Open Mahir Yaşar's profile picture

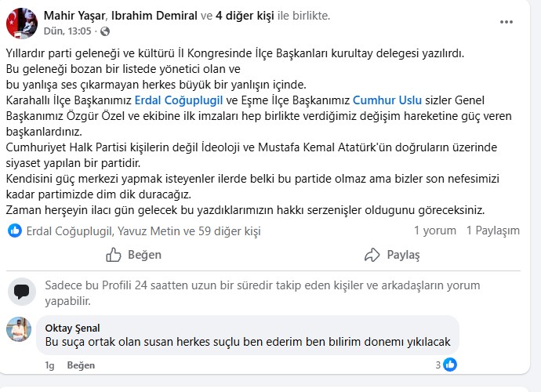pos(22,24)
